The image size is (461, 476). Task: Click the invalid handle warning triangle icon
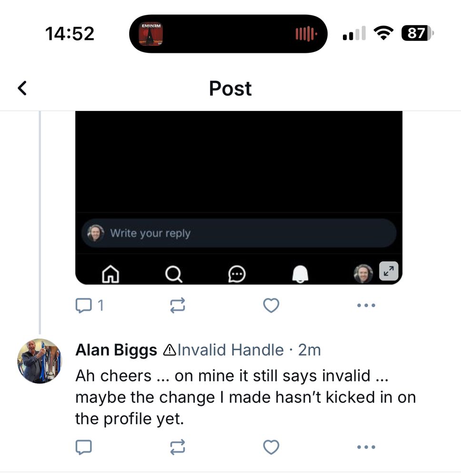[169, 349]
